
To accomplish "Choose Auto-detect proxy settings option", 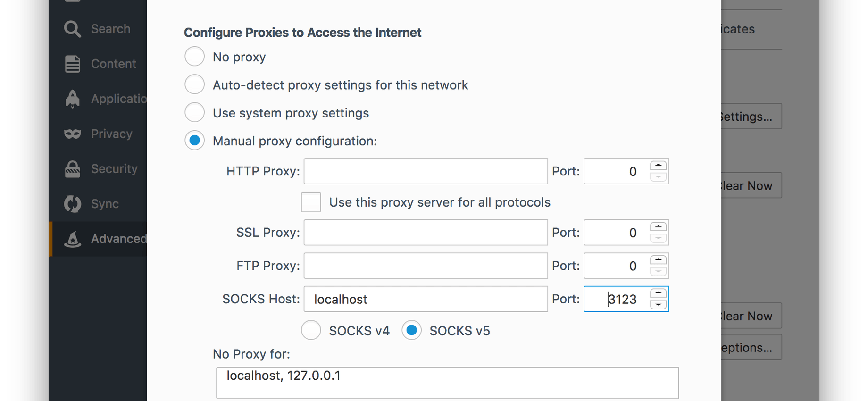I will click(x=194, y=85).
